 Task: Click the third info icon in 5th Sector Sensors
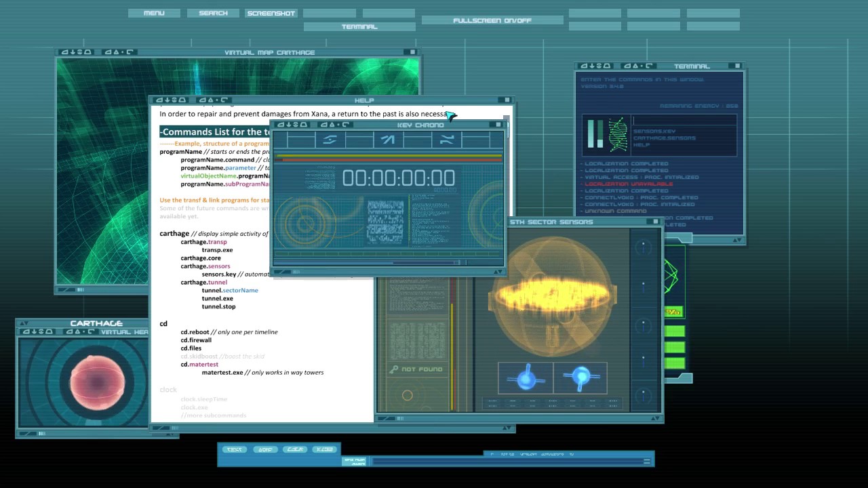[x=643, y=326]
